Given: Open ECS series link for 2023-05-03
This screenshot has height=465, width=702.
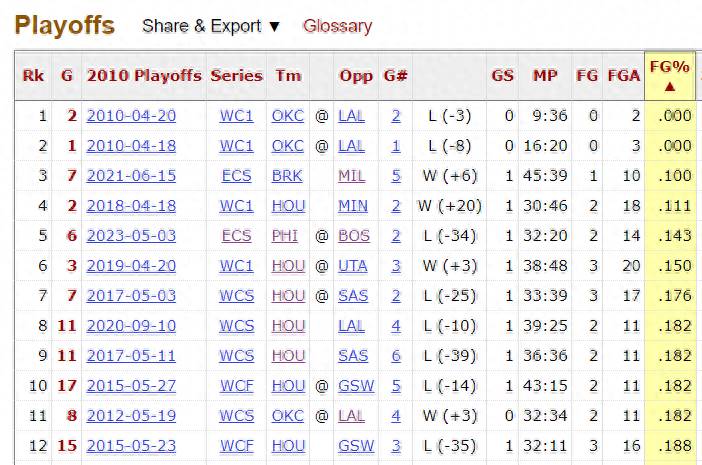Looking at the screenshot, I should tap(236, 236).
